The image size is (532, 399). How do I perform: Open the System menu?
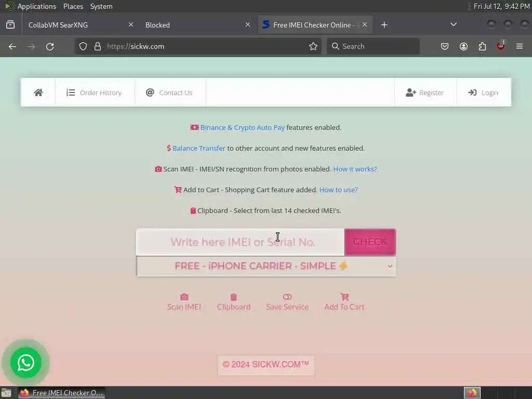pos(101,6)
